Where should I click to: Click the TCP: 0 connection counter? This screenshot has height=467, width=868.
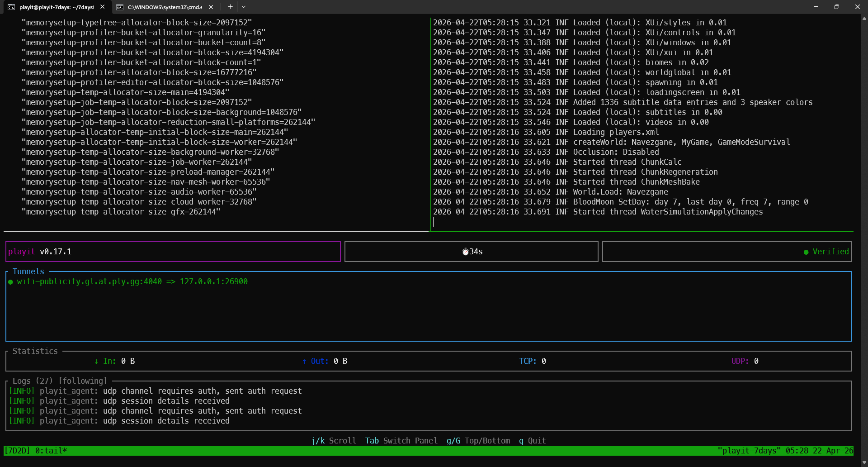point(533,361)
